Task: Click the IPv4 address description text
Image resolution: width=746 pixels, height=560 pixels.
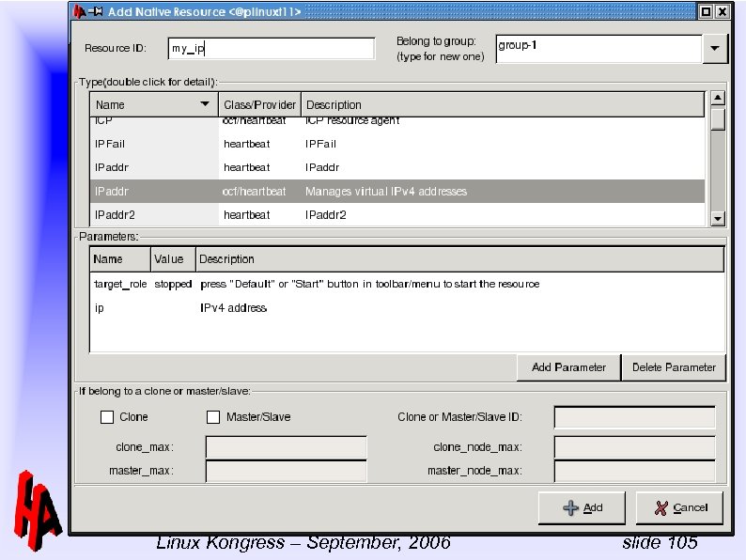Action: [233, 308]
